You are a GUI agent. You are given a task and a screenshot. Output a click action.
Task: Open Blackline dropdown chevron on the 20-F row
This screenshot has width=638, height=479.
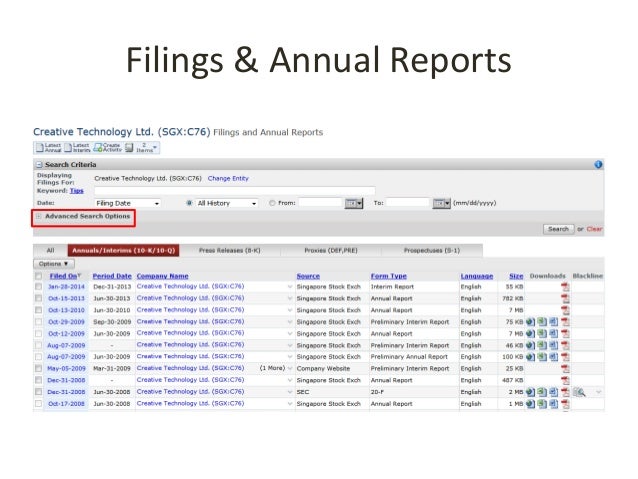tap(599, 392)
